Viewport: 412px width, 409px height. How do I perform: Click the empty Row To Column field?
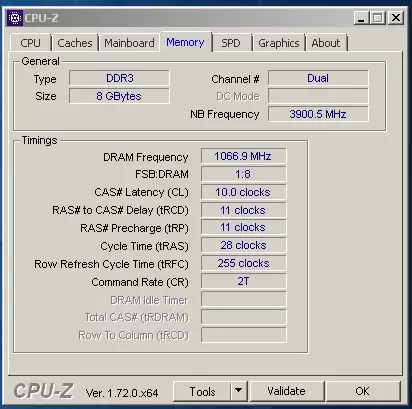243,335
